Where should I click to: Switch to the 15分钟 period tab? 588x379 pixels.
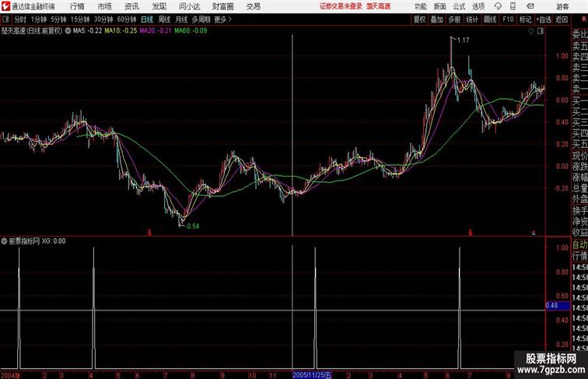tap(80, 19)
